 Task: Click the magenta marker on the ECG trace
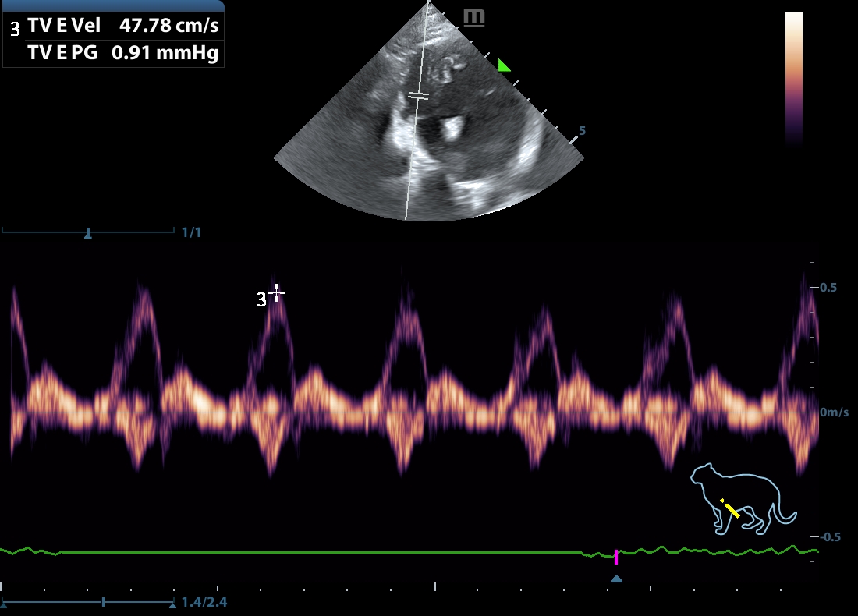[x=616, y=557]
